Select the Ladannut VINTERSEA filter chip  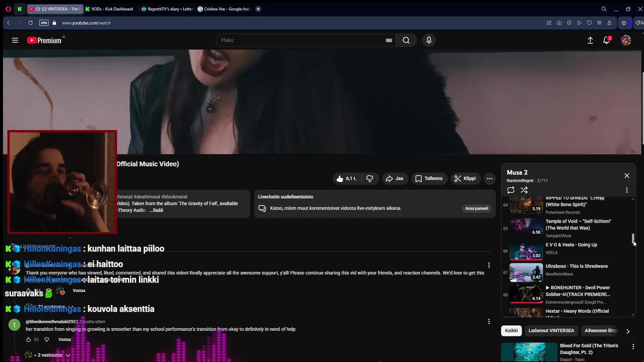click(x=551, y=331)
